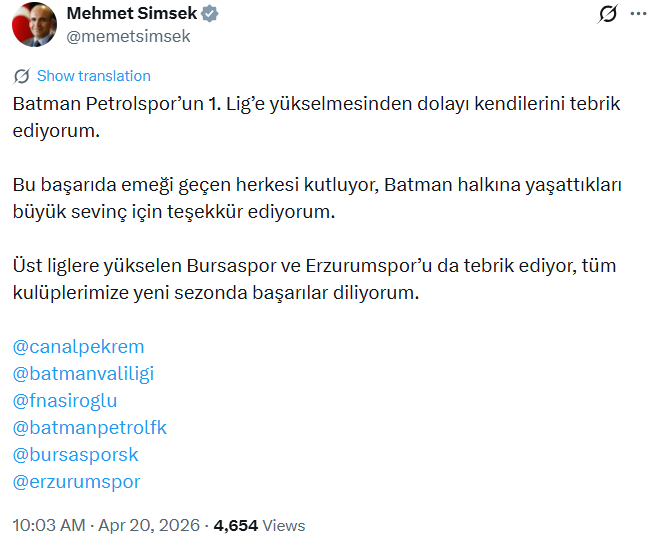Select the @erzurumspor mention
Screen dimensions: 660x539
pos(77,482)
